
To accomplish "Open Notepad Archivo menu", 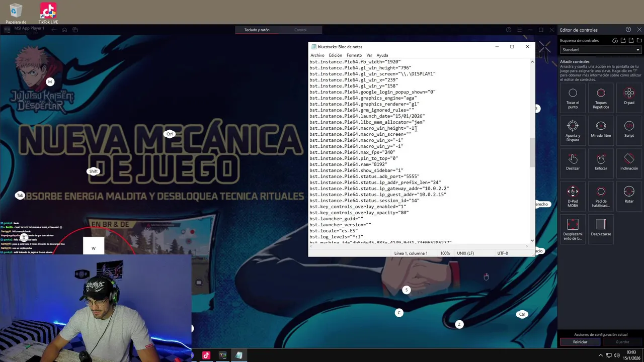I will click(317, 55).
